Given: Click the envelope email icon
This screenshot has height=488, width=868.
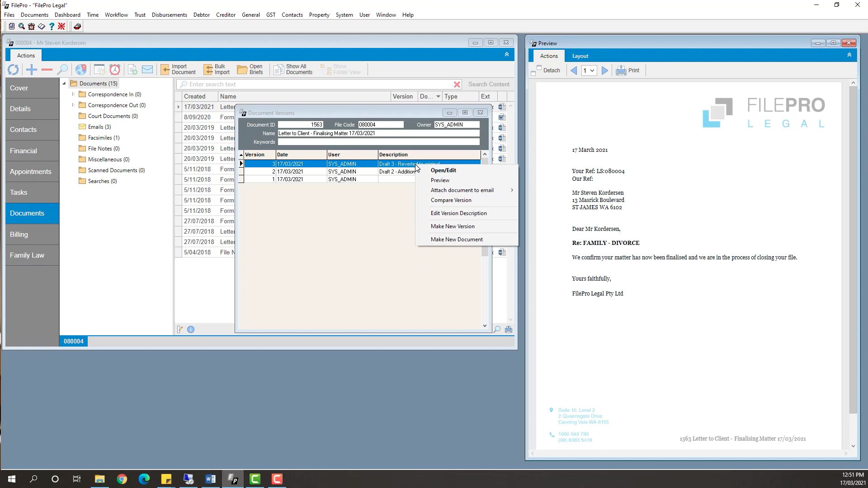Looking at the screenshot, I should tap(147, 70).
